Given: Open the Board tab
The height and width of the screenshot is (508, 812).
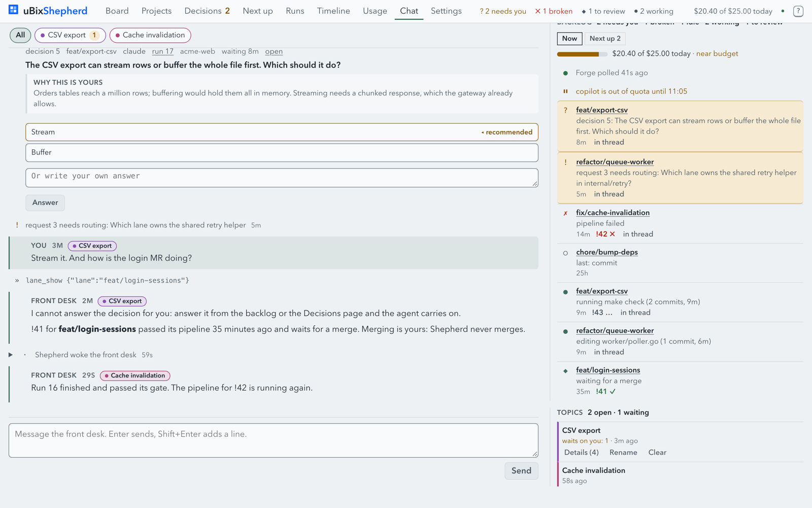Looking at the screenshot, I should [117, 11].
